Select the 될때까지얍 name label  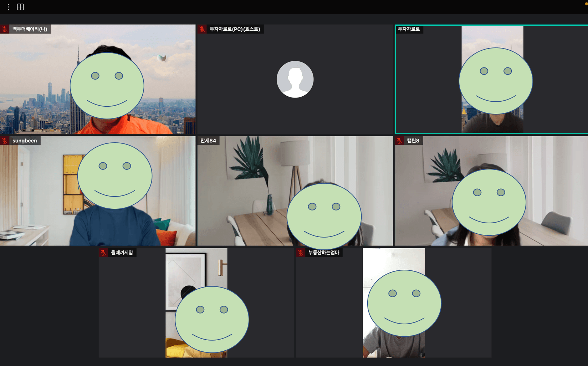122,253
